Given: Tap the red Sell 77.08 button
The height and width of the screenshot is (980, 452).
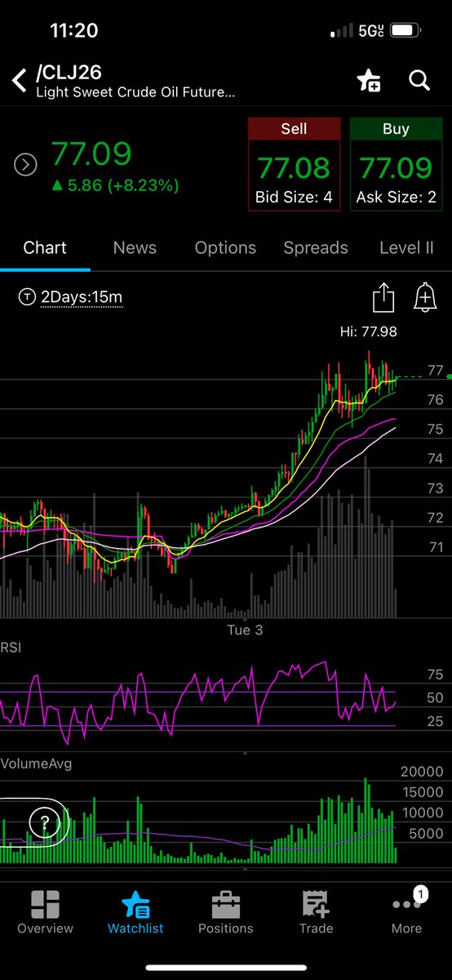Looking at the screenshot, I should pos(294,164).
